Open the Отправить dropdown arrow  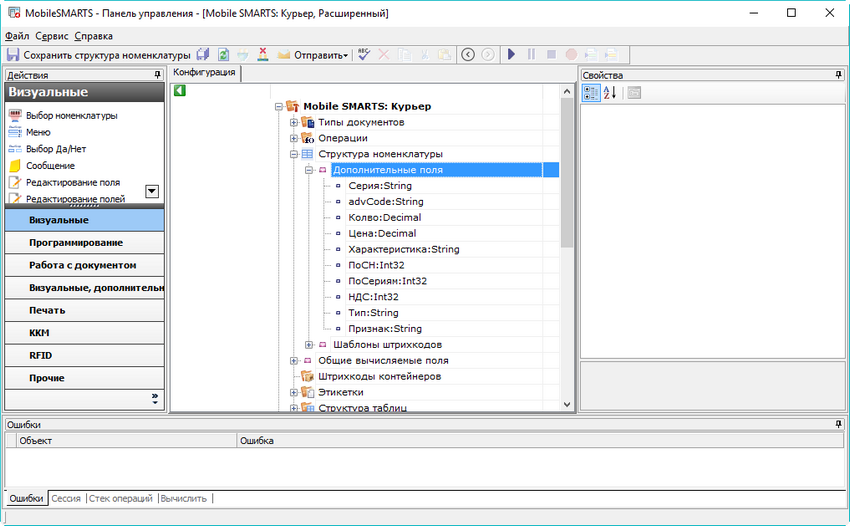pos(346,55)
